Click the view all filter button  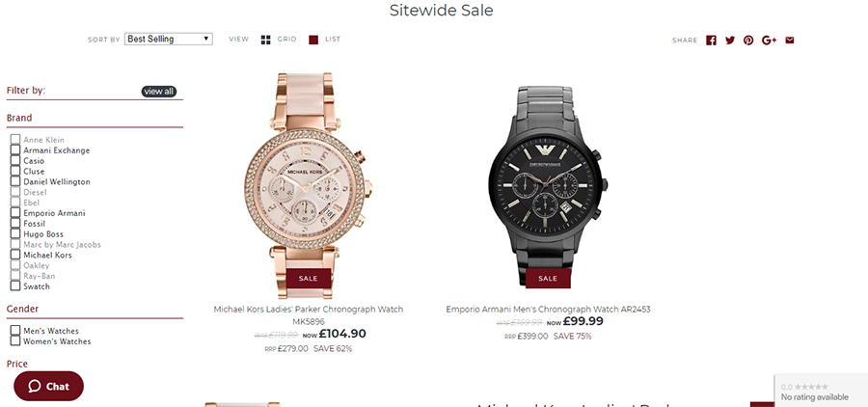point(159,92)
